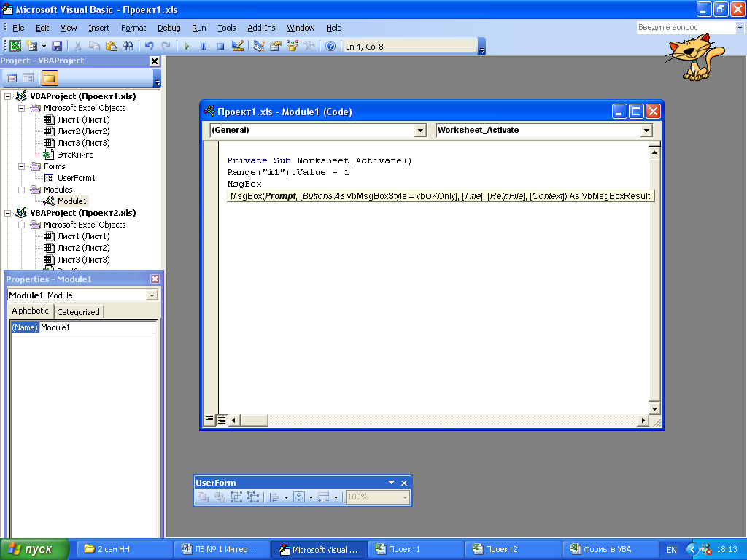Viewport: 747px width, 560px height.
Task: Open the Tools menu
Action: click(226, 28)
